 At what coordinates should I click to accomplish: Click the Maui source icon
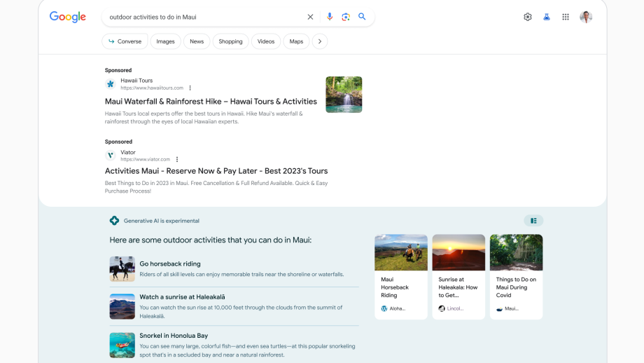tap(499, 309)
